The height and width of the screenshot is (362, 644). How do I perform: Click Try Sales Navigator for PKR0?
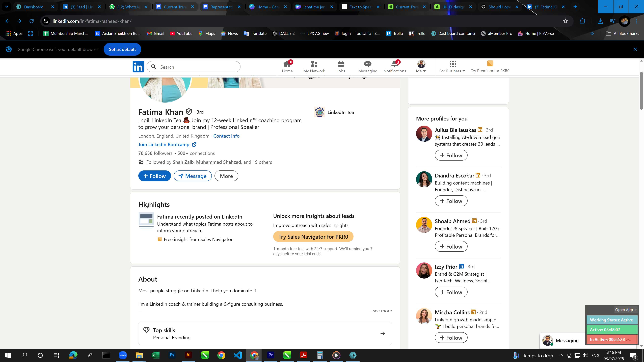pyautogui.click(x=313, y=237)
